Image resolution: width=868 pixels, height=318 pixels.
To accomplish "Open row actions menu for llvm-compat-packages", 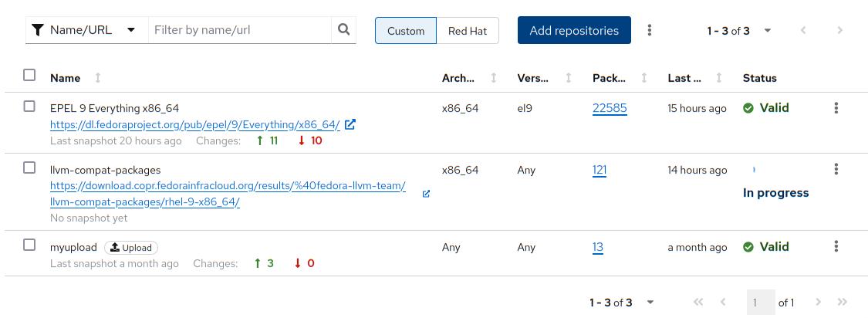I will coord(836,170).
